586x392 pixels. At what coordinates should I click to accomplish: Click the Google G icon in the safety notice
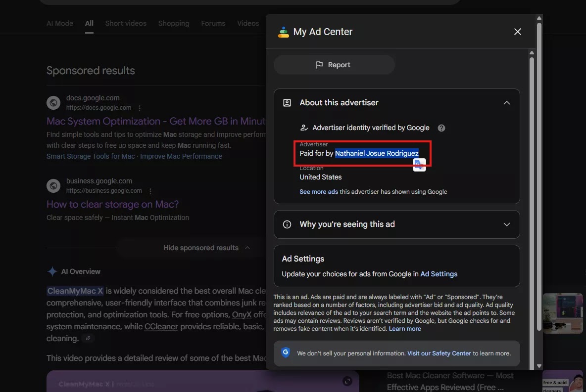(285, 353)
